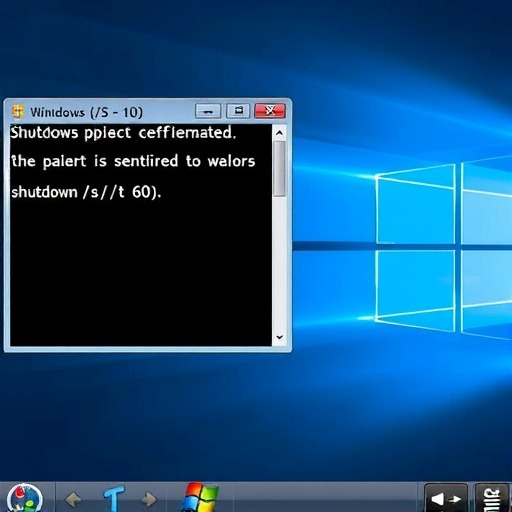
Task: Click the rightmost system tray icon
Action: point(492,499)
